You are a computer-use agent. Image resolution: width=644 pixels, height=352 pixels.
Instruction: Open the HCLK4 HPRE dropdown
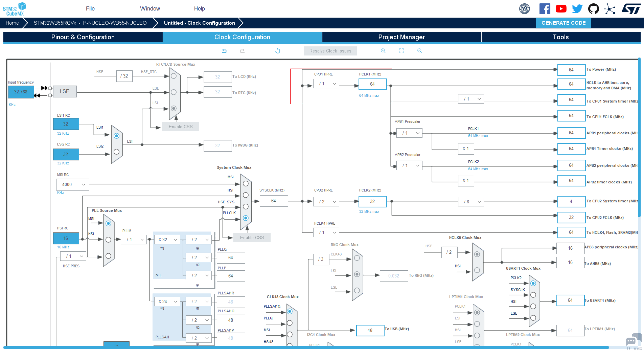pyautogui.click(x=326, y=232)
